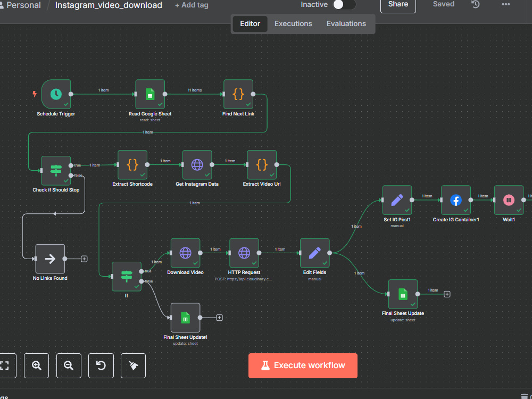This screenshot has height=399, width=532.
Task: Open the Check if Should Stop node
Action: click(56, 171)
